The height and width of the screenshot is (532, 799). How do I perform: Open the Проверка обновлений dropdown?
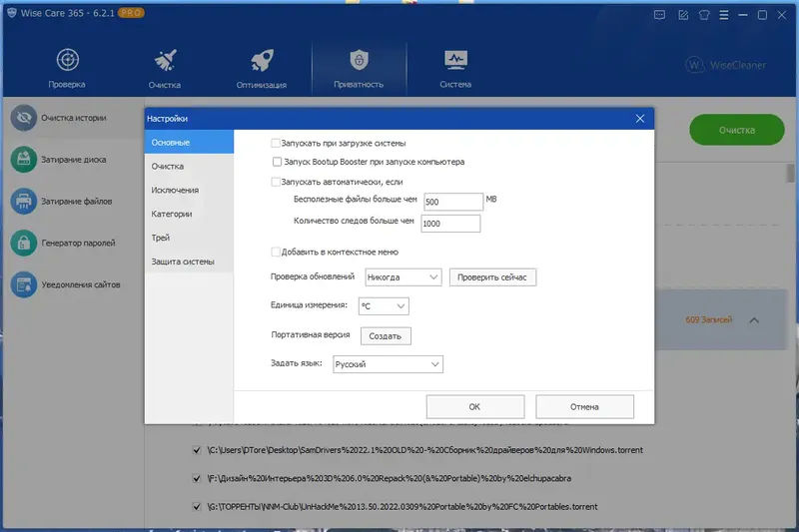[403, 276]
